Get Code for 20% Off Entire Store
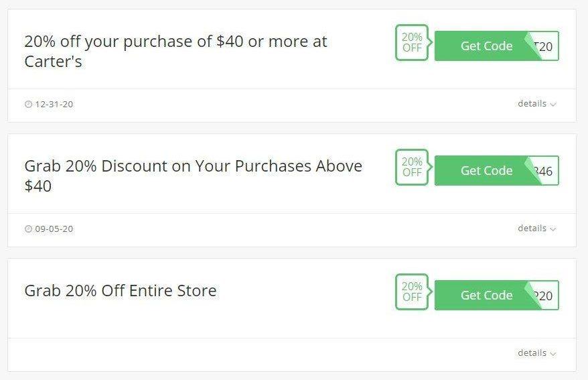588x380 pixels. (x=486, y=295)
